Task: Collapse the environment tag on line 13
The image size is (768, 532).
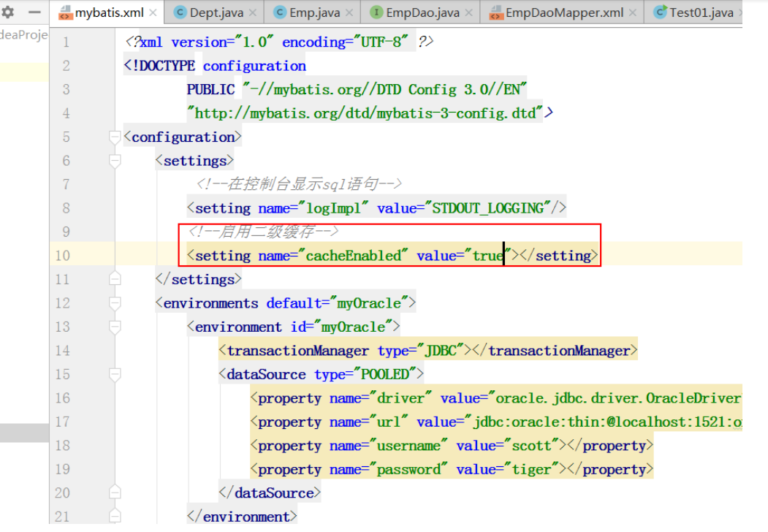Action: 115,327
